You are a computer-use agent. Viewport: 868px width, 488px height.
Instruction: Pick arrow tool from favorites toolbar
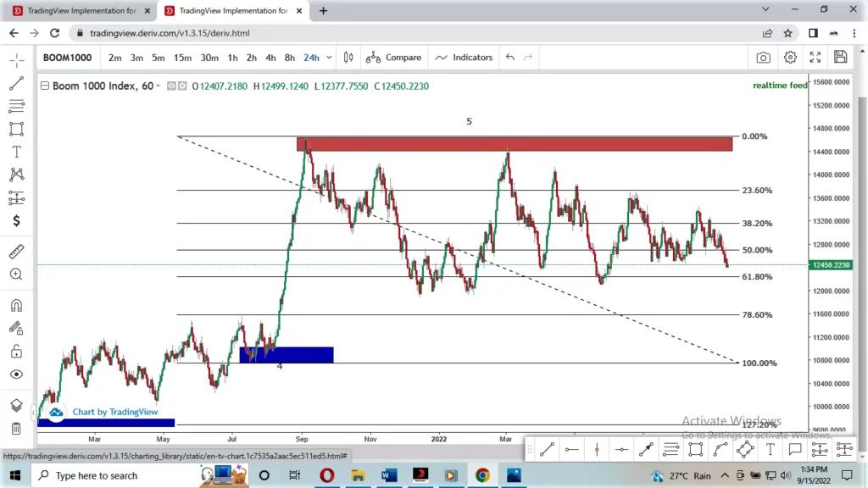[x=646, y=450]
